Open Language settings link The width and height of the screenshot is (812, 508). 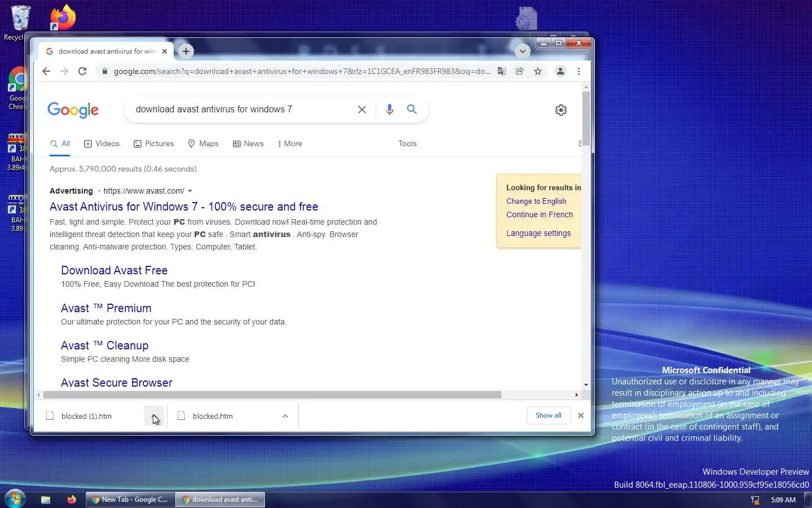[539, 233]
